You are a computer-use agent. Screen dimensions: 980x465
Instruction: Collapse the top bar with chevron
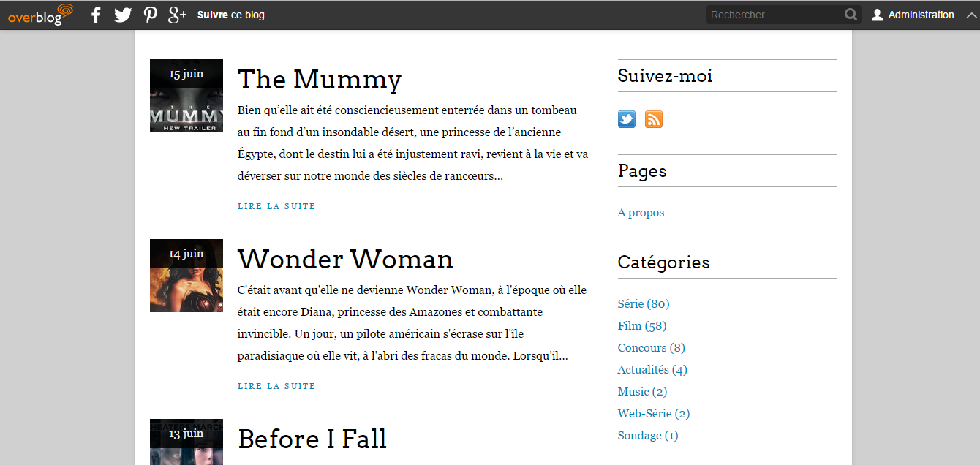[x=970, y=15]
